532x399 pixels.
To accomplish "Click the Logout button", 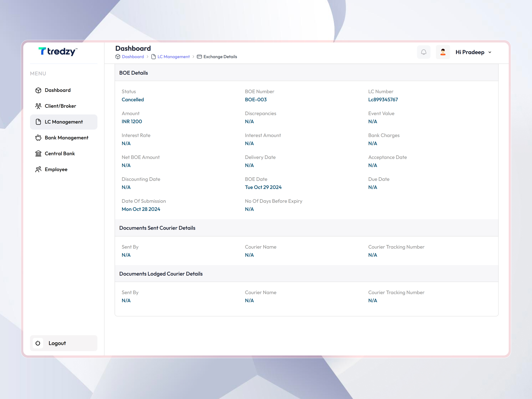I will tap(57, 343).
